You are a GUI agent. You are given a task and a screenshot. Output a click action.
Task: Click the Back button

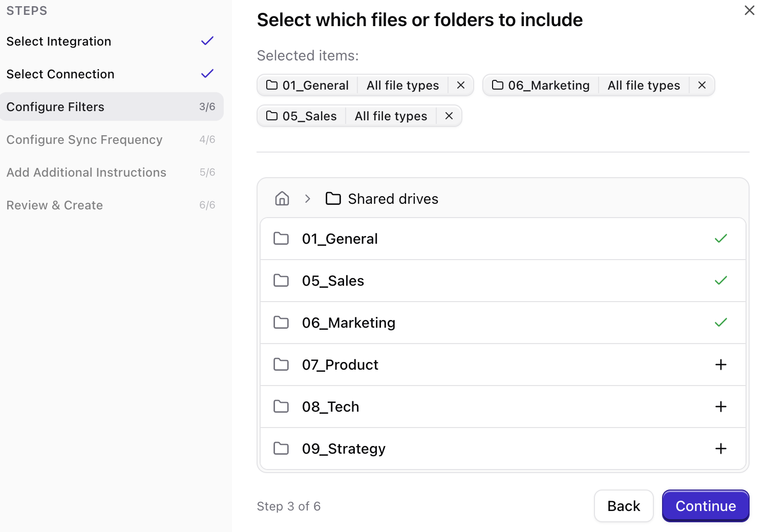coord(624,506)
